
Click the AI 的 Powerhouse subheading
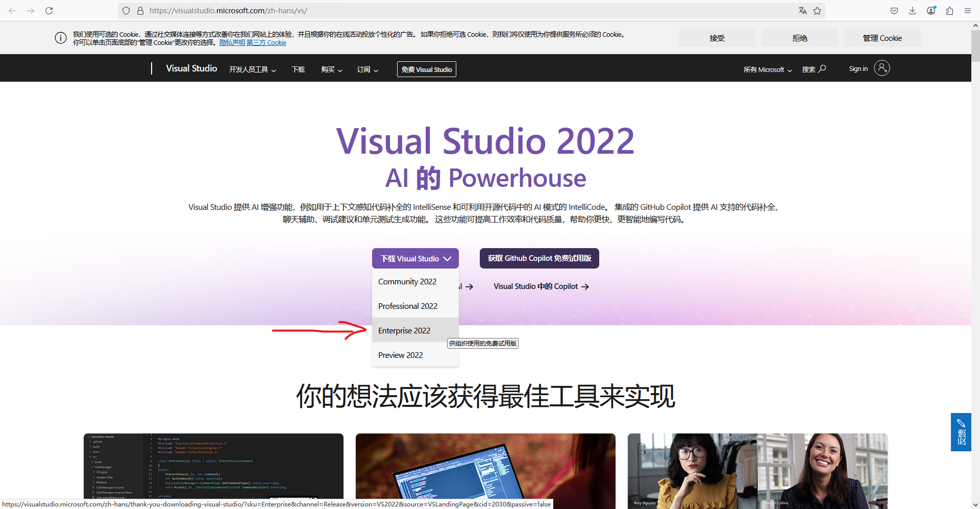(x=485, y=179)
